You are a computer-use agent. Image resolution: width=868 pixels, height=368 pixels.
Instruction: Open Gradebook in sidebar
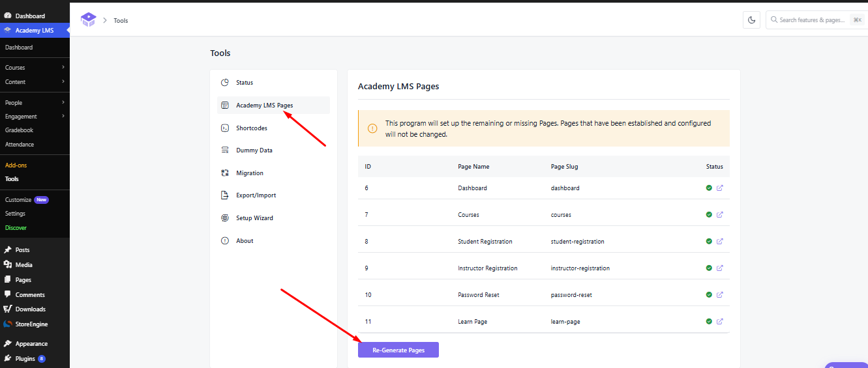[x=19, y=130]
